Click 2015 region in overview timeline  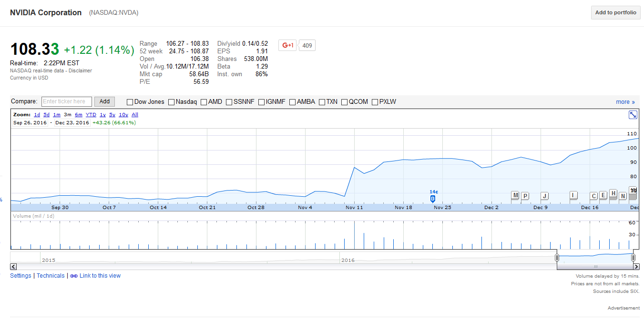(49, 260)
